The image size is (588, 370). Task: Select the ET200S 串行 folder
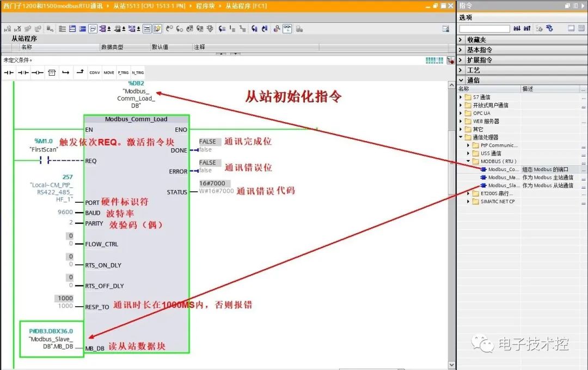[497, 193]
